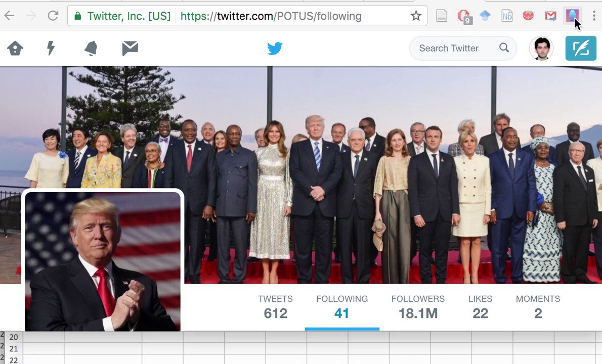This screenshot has height=364, width=602.
Task: Open the tomato timer extension icon
Action: click(x=528, y=15)
